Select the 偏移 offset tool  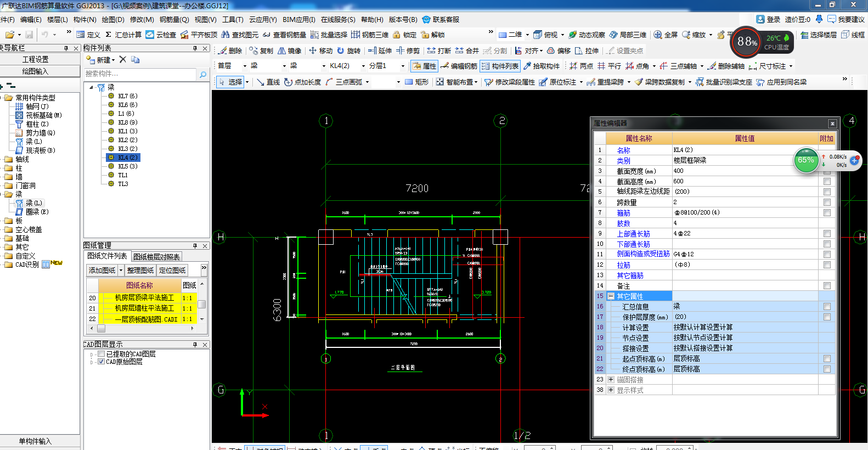pos(559,50)
